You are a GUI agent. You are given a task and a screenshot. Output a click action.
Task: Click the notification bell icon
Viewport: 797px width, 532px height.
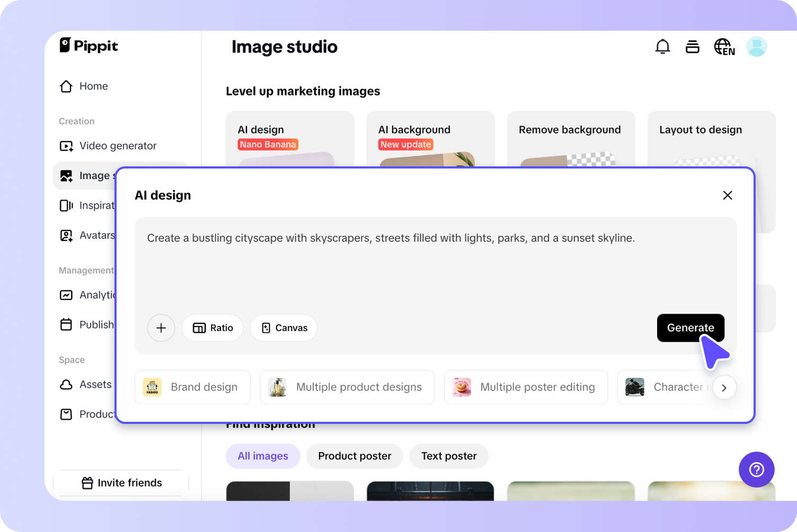(662, 47)
